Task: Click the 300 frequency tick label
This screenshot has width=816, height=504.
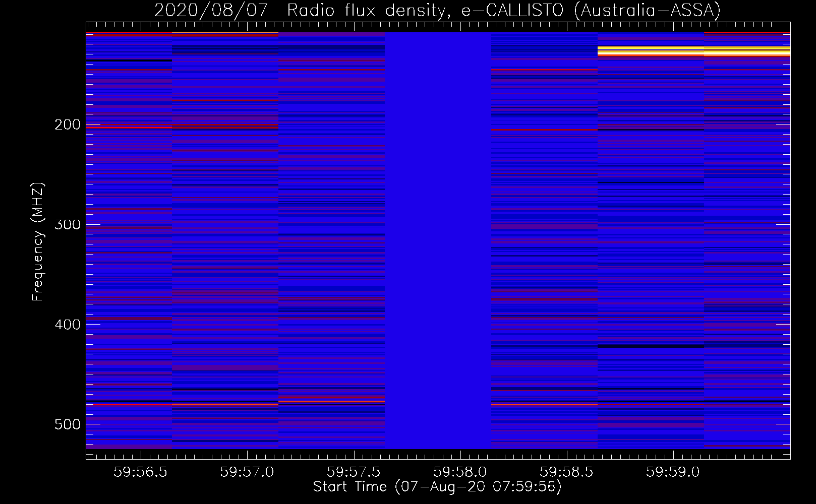Action: pyautogui.click(x=68, y=224)
